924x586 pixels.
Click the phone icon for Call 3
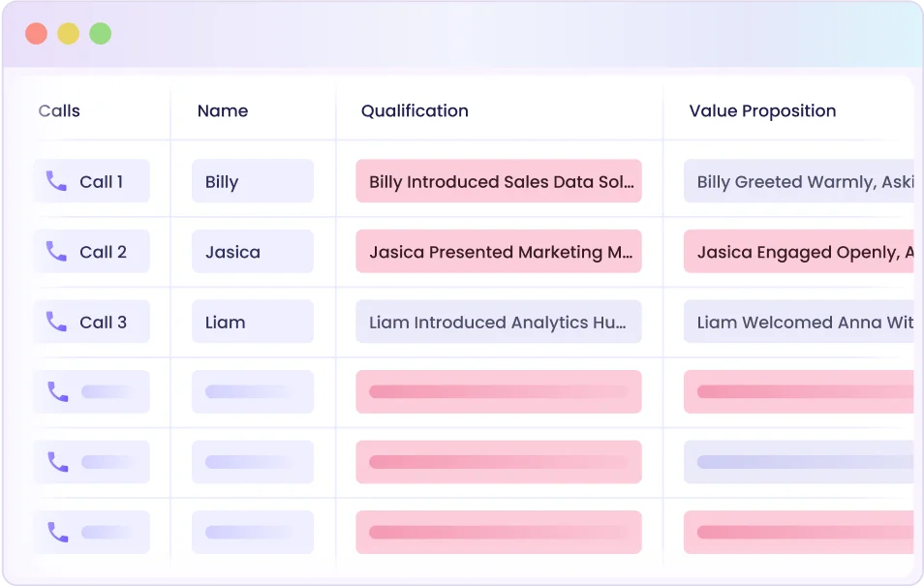(57, 323)
